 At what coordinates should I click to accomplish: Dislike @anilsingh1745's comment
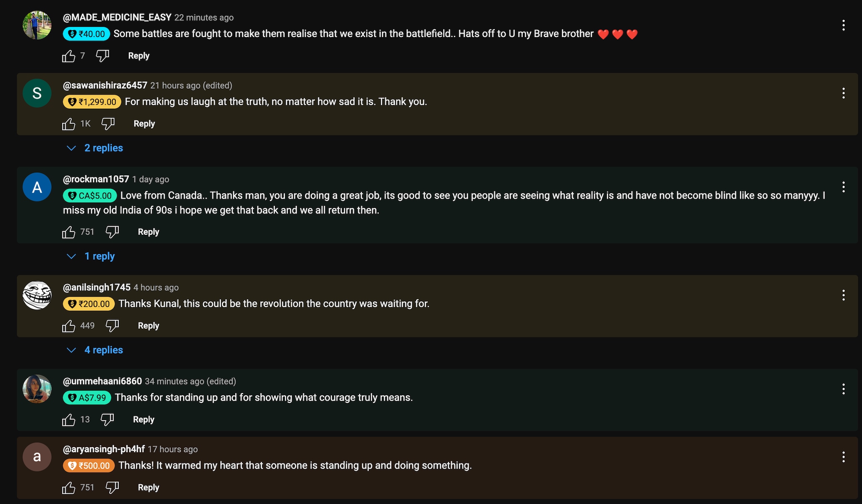(112, 326)
